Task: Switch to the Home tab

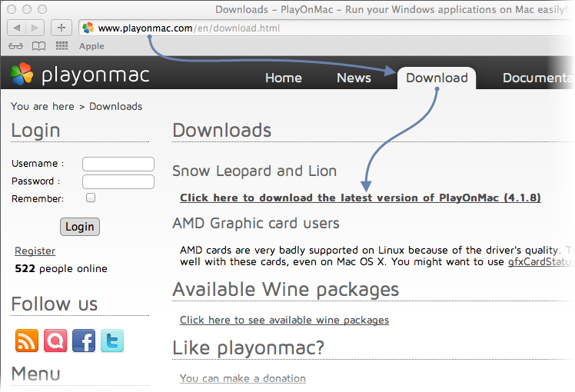Action: 284,78
